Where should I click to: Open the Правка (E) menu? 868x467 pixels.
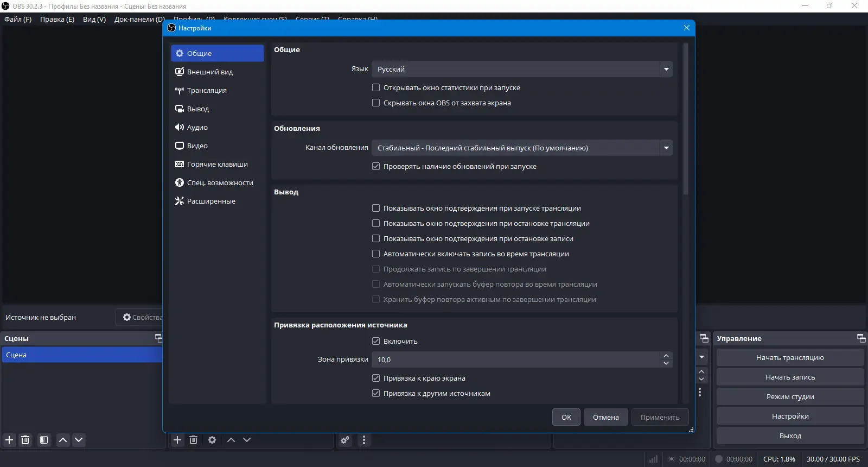click(x=57, y=19)
